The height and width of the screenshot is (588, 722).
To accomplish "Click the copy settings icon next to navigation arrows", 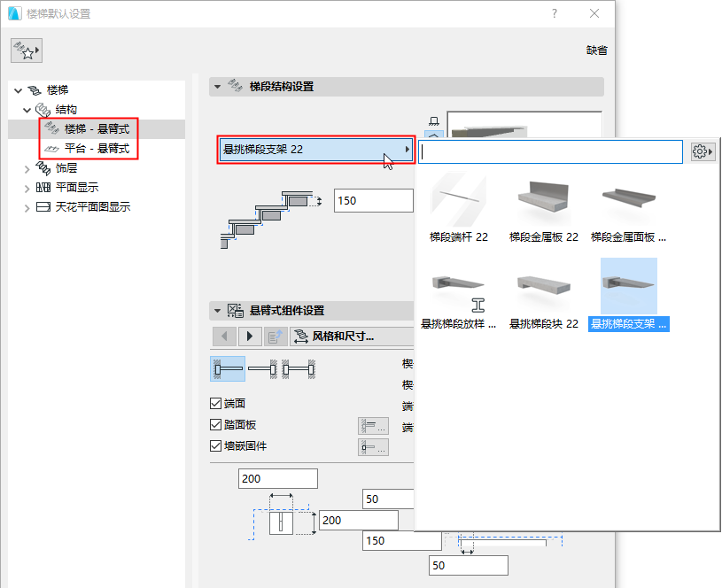I will 276,336.
